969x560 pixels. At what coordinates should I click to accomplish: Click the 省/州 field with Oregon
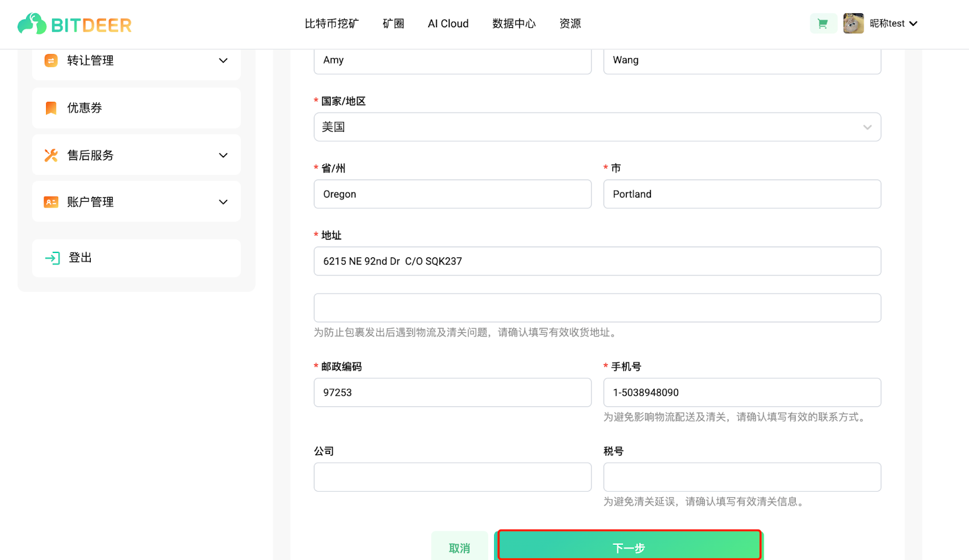pyautogui.click(x=452, y=194)
